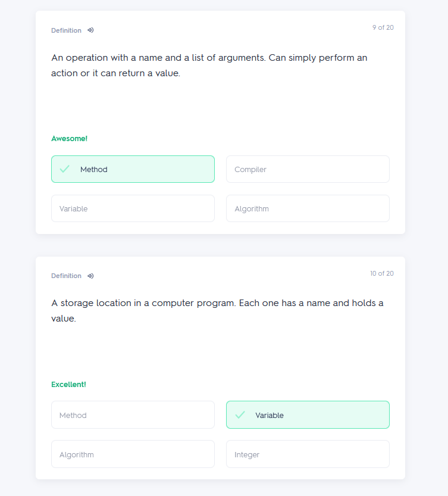The image size is (448, 496).
Task: Click the Definition label on question 9
Action: point(66,30)
